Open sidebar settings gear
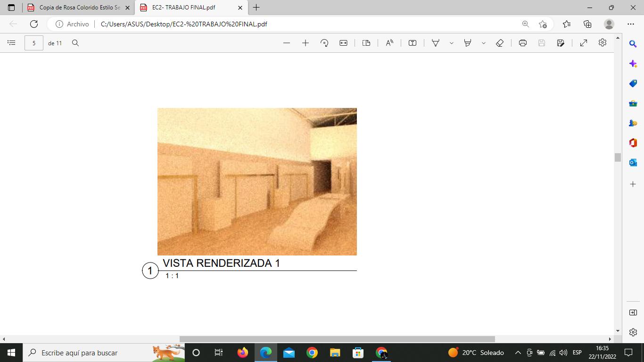This screenshot has height=362, width=644. click(x=633, y=332)
